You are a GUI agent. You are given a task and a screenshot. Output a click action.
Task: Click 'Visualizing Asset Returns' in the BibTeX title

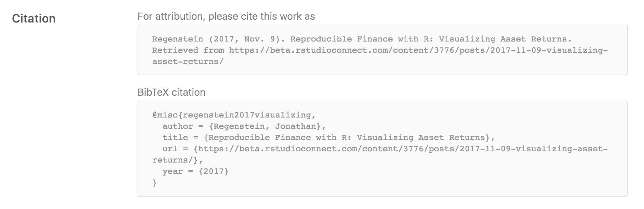click(421, 138)
